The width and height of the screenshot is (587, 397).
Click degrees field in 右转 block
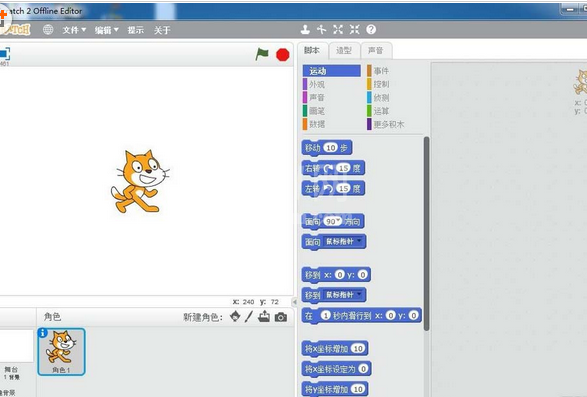(344, 169)
